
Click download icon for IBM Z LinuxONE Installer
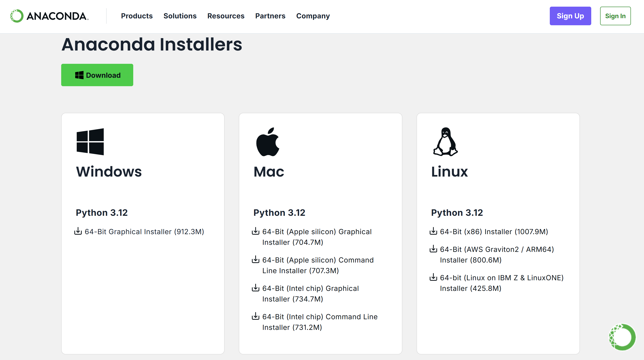(x=433, y=277)
